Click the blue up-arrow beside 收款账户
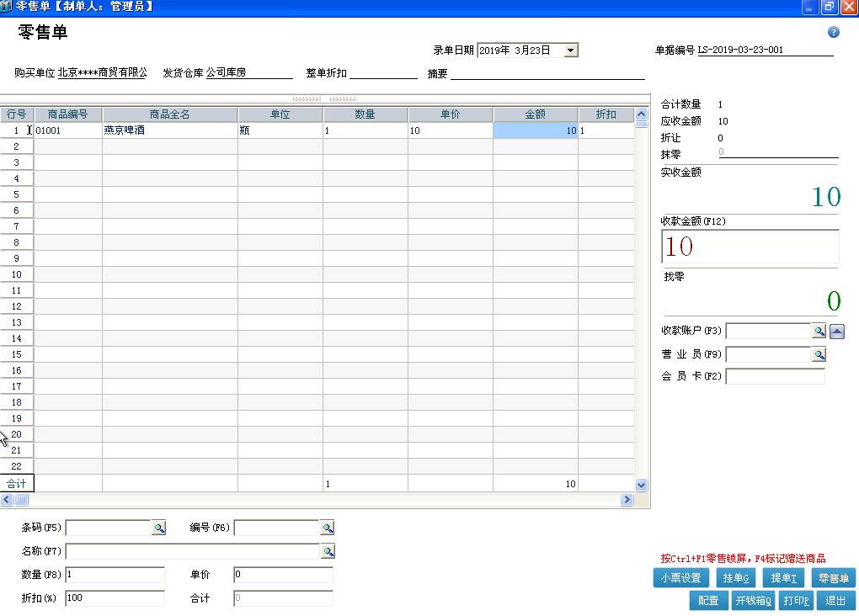This screenshot has width=859, height=616. tap(836, 332)
